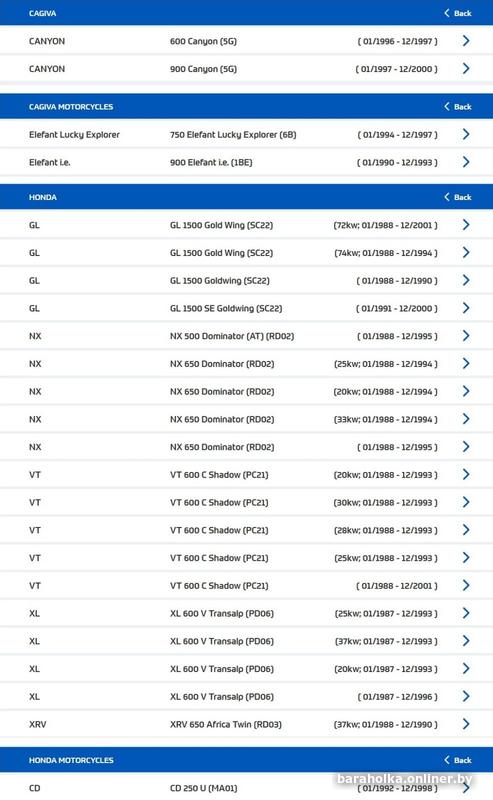Click the chevron for GL 1500 SE Goldwing
Screen dimensions: 493x800
[x=465, y=308]
